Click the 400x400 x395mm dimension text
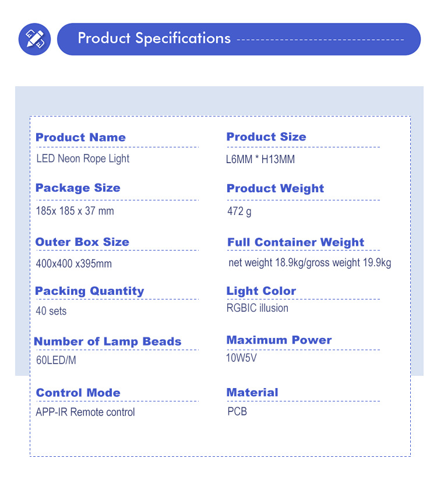Image resolution: width=437 pixels, height=504 pixels. 74,263
